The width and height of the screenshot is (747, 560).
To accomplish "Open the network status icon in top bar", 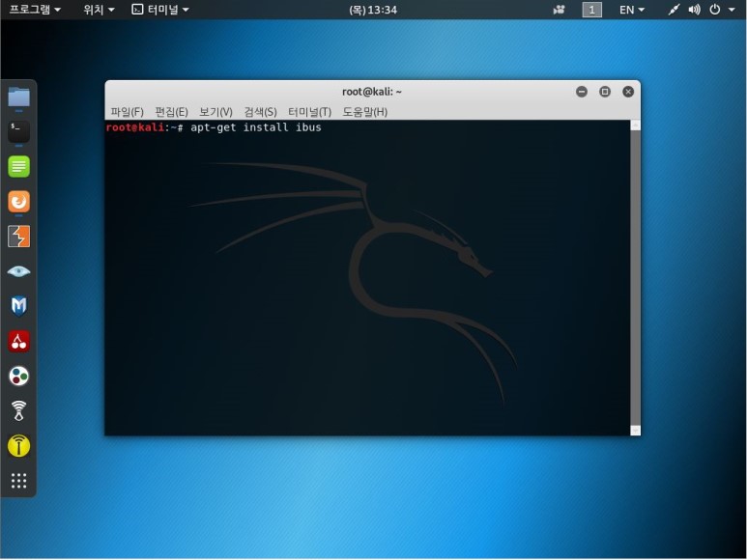I will coord(674,10).
